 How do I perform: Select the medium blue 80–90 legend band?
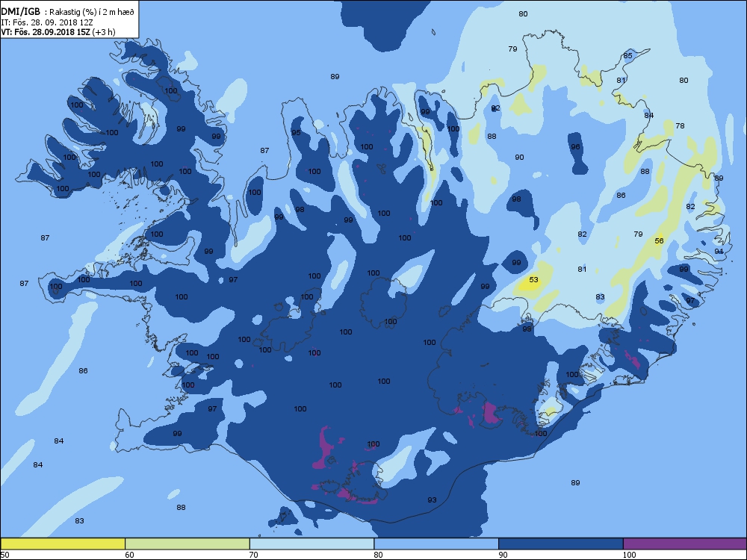point(436,544)
